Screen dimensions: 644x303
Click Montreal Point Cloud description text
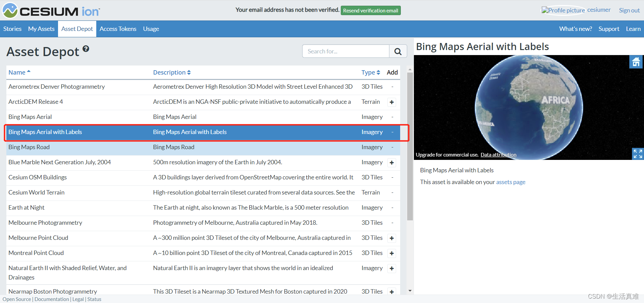click(253, 253)
